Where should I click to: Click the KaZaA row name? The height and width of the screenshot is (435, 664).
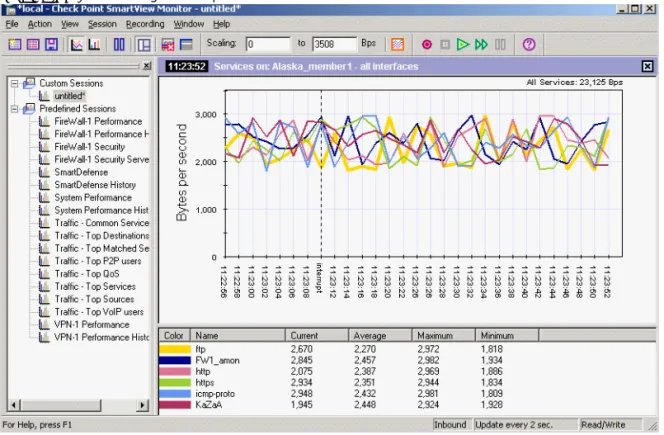209,405
